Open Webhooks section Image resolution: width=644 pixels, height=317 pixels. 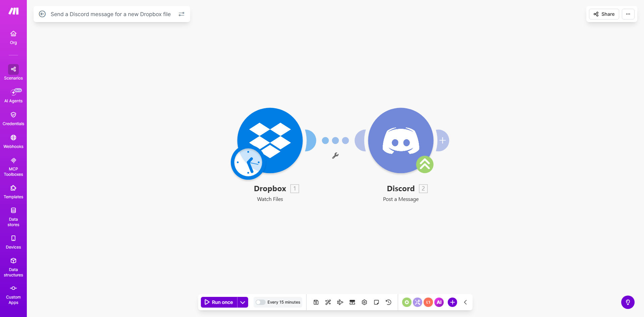tap(13, 142)
